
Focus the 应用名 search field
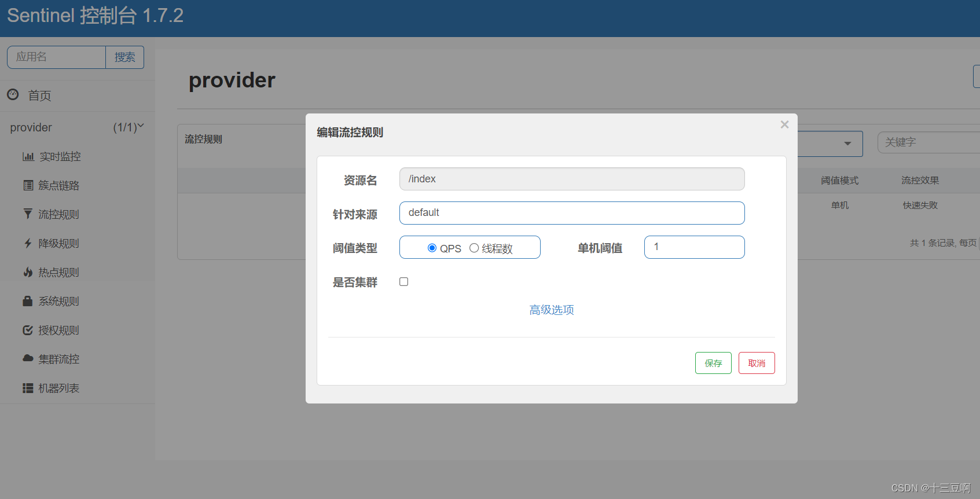(x=56, y=57)
